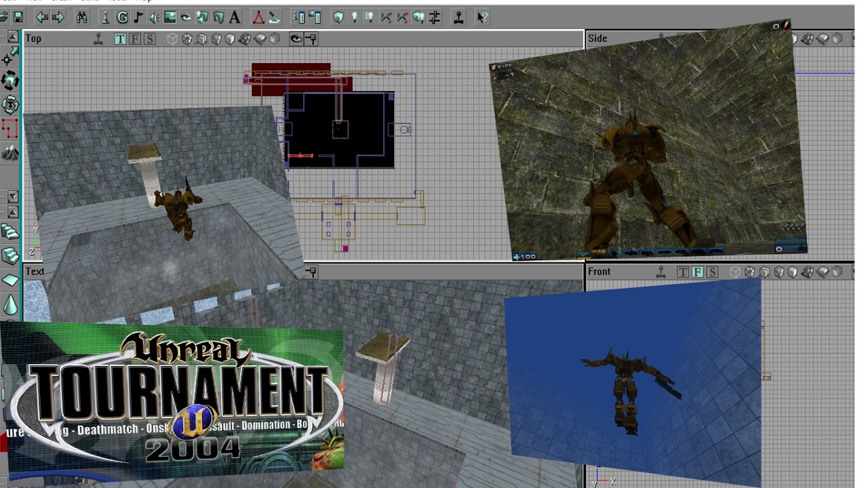Screen dimensions: 868x488
Task: Open the Texture browser picture icon
Action: coord(170,17)
